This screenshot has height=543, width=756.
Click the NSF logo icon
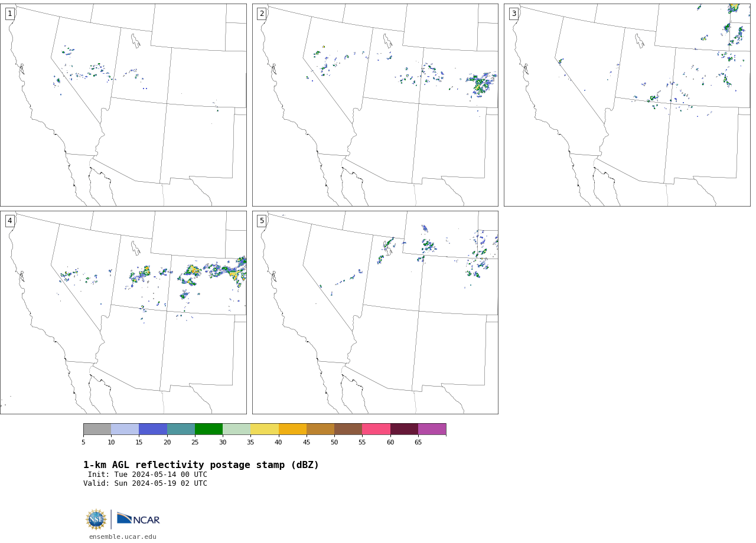(x=96, y=519)
